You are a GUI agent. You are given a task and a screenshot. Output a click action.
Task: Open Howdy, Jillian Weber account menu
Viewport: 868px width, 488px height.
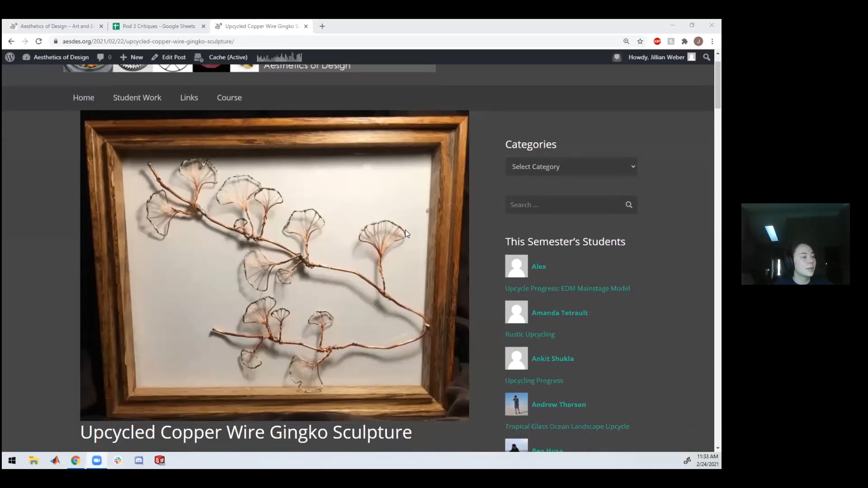coord(661,57)
